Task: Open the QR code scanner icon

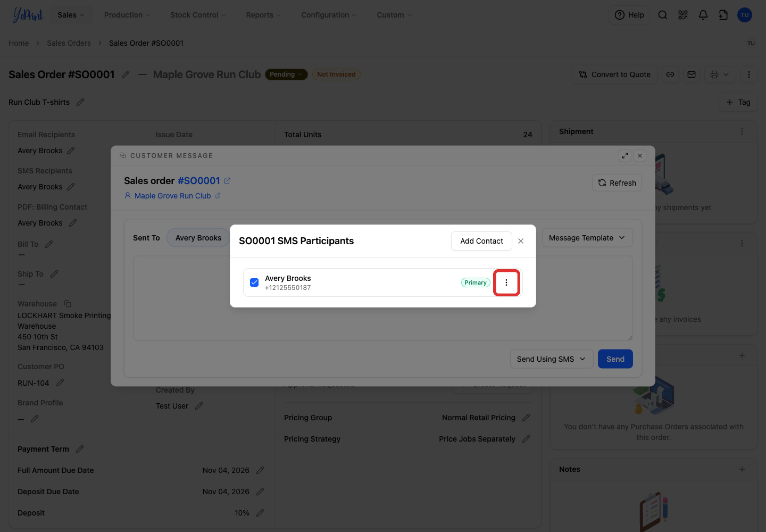Action: (x=683, y=15)
